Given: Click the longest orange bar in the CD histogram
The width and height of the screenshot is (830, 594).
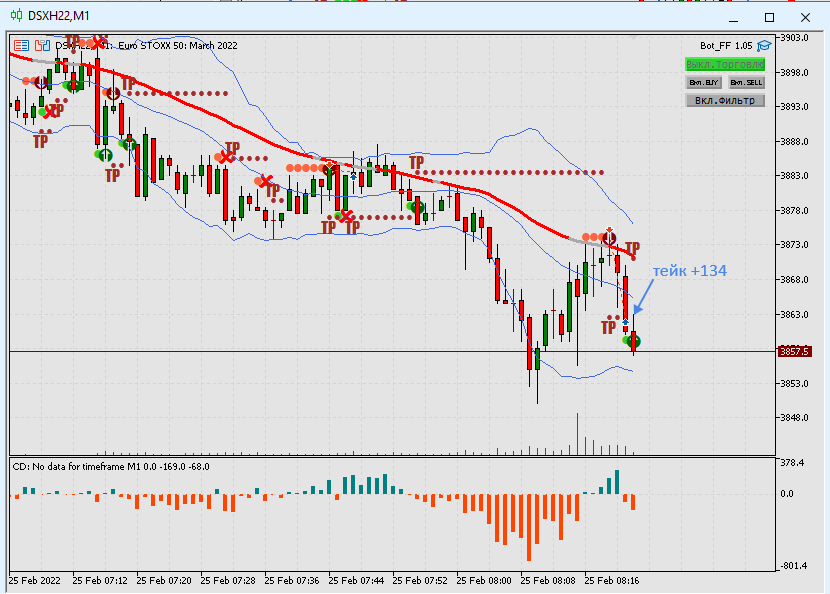Looking at the screenshot, I should [x=528, y=527].
